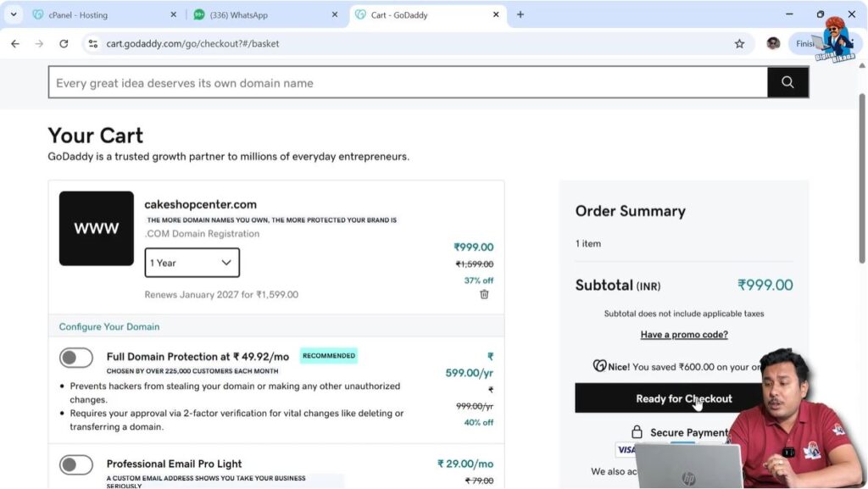
Task: Click the browser address bar URL
Action: point(192,44)
